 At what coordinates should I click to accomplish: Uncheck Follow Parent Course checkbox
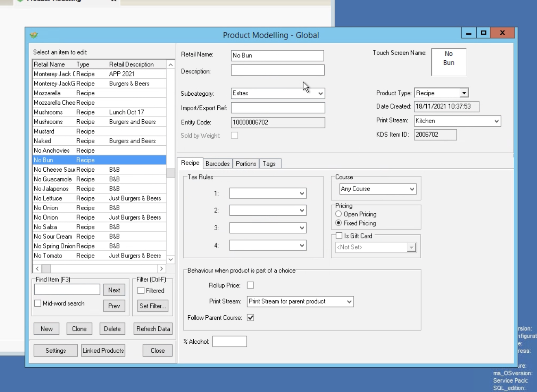click(250, 318)
